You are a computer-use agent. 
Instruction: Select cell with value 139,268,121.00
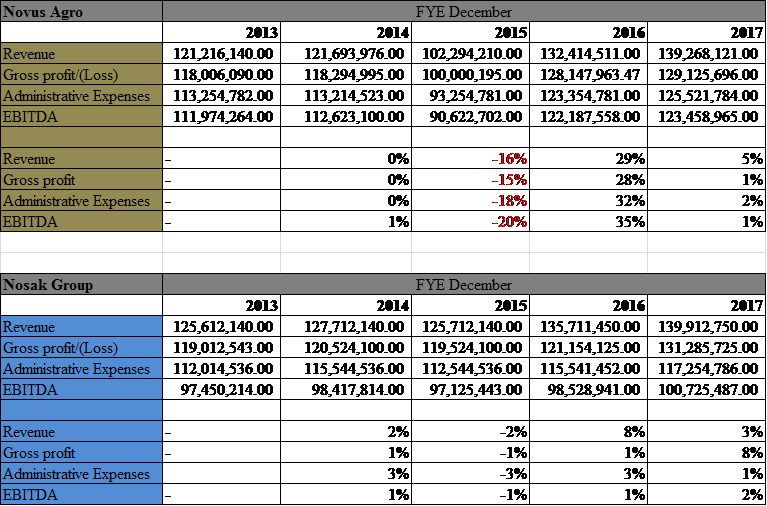click(x=706, y=53)
